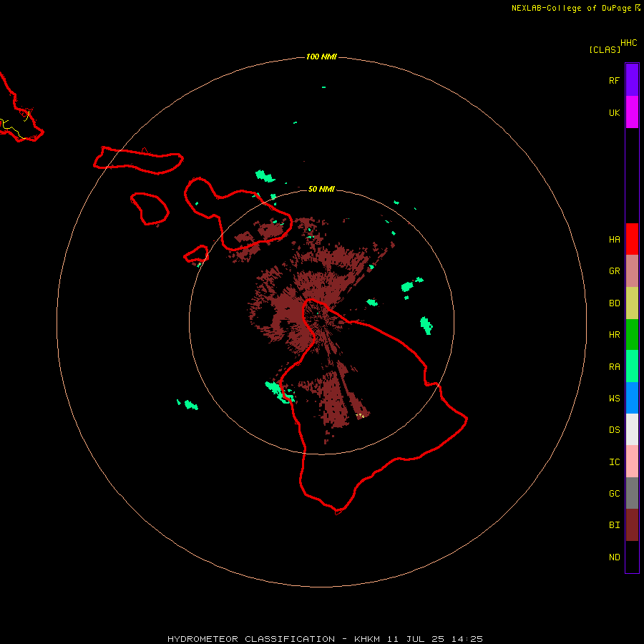Image resolution: width=644 pixels, height=644 pixels.
Task: Click the GR legend label
Action: tap(614, 271)
